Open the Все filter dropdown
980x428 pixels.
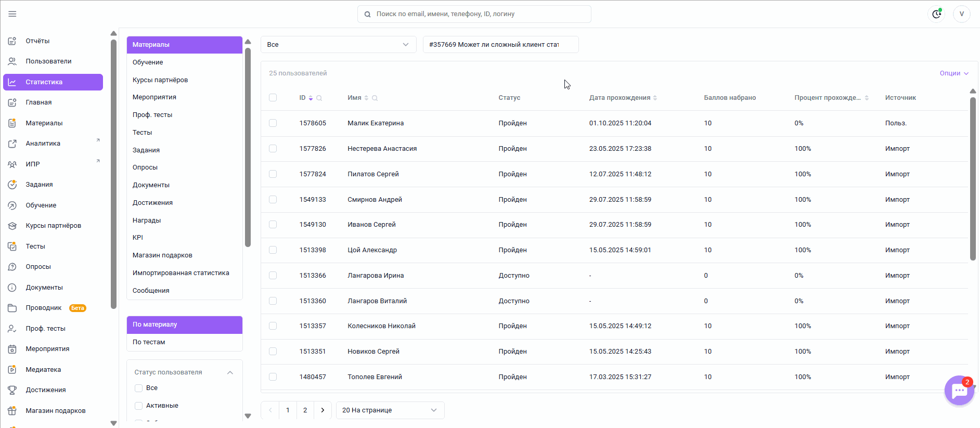338,45
